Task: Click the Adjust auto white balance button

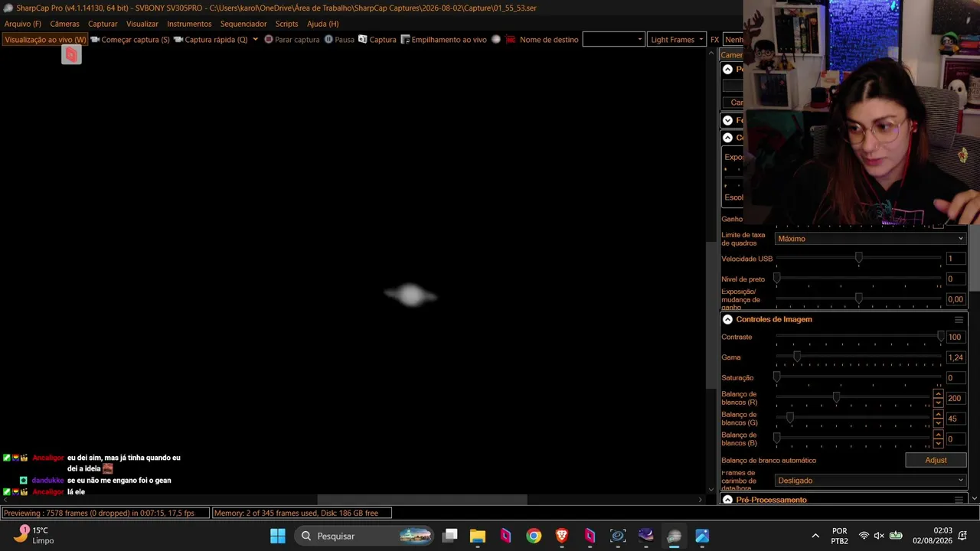Action: pyautogui.click(x=936, y=460)
